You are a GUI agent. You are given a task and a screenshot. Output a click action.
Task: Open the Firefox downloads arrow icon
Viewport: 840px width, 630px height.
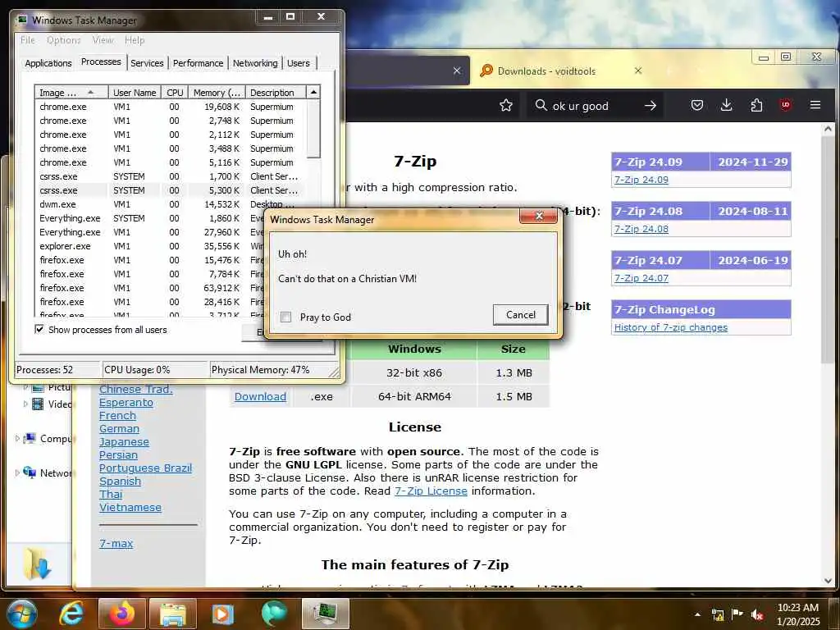(727, 106)
